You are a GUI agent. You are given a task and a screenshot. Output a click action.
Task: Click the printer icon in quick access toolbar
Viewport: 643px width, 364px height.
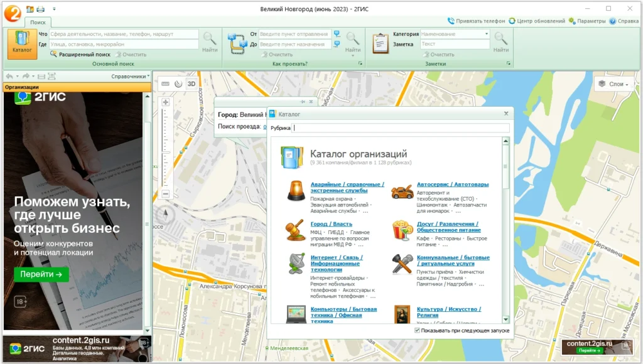point(41,9)
